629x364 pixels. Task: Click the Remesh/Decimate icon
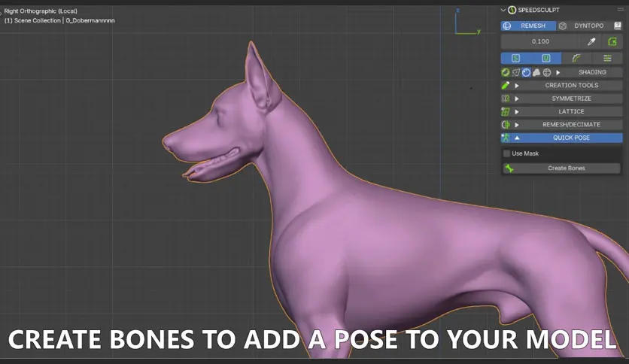506,125
